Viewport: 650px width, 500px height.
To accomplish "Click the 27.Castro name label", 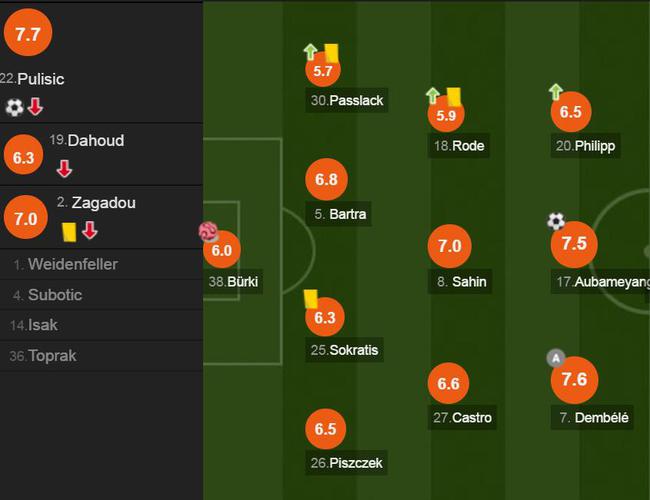I will (462, 417).
